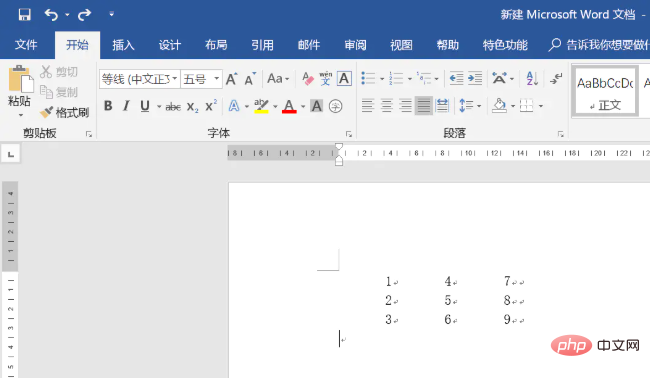Apply red font color
Image resolution: width=650 pixels, height=378 pixels.
click(x=289, y=106)
